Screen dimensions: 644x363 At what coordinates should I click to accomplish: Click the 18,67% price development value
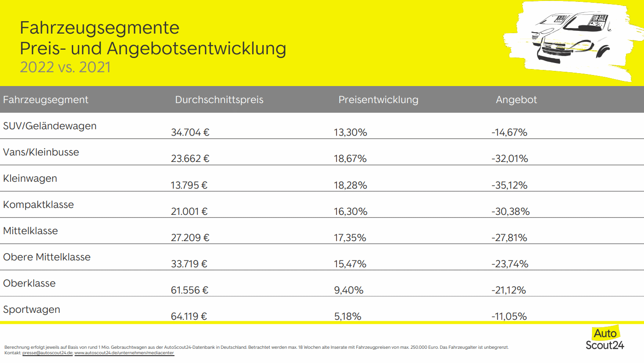(350, 159)
